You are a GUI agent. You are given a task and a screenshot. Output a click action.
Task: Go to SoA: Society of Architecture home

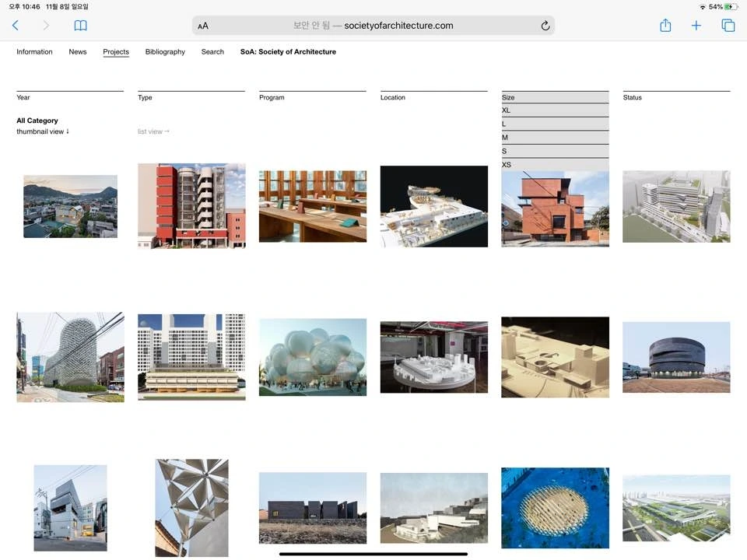pyautogui.click(x=288, y=52)
